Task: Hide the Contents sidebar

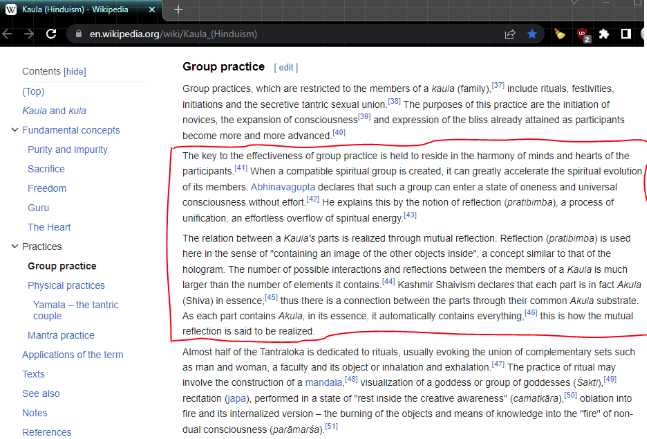Action: coord(75,71)
